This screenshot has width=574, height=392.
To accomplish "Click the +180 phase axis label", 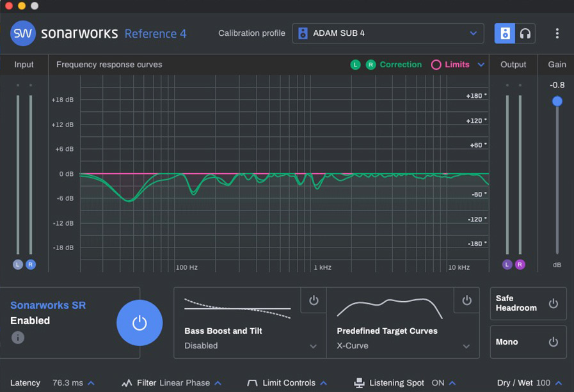I will click(475, 96).
